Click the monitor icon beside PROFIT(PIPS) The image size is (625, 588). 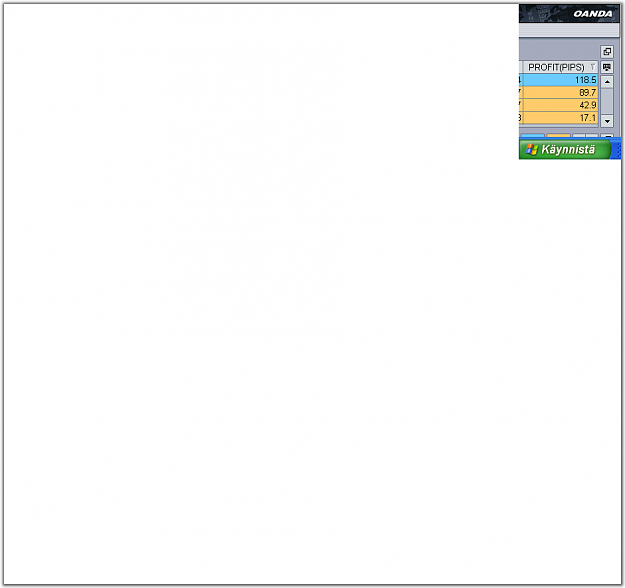click(x=607, y=67)
